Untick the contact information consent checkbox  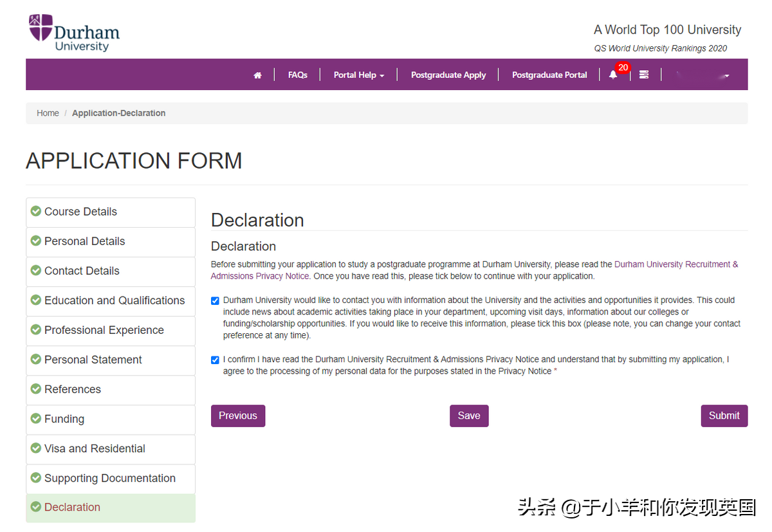coord(215,300)
